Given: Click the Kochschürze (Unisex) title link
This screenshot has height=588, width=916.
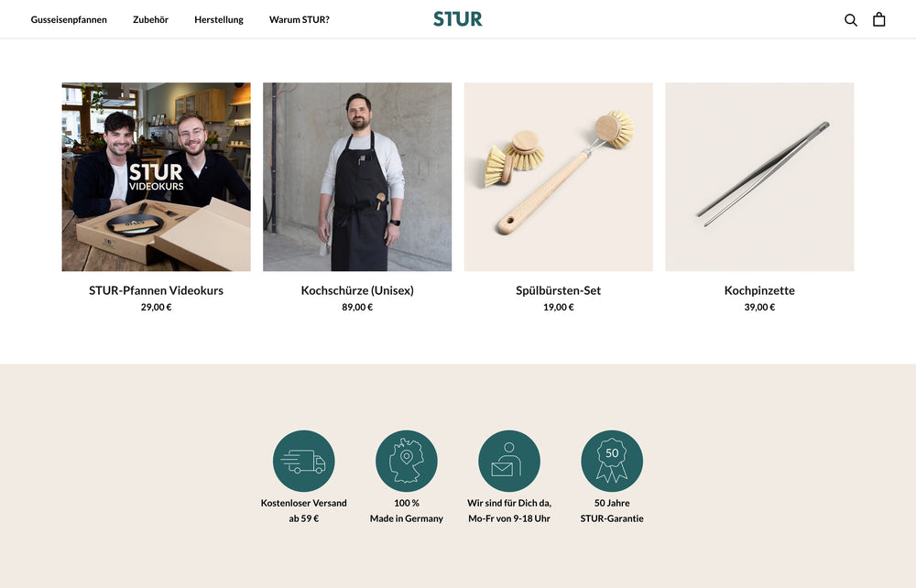Looking at the screenshot, I should click(x=357, y=290).
